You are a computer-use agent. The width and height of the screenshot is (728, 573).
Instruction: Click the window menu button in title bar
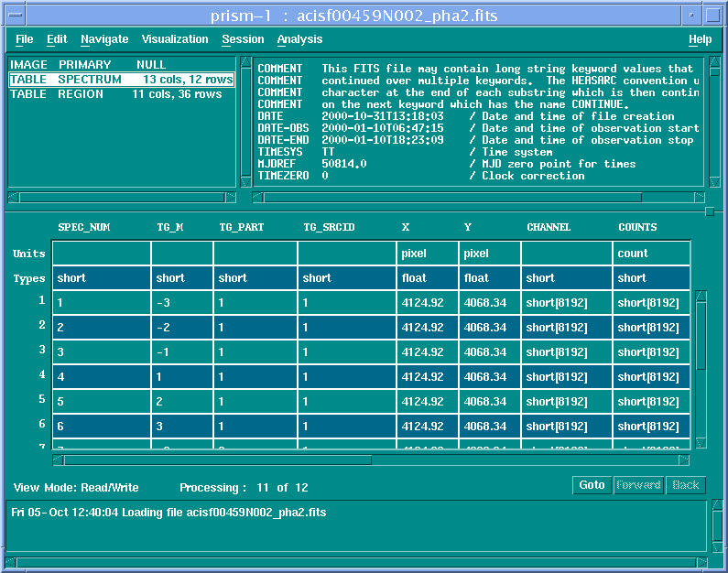(16, 16)
